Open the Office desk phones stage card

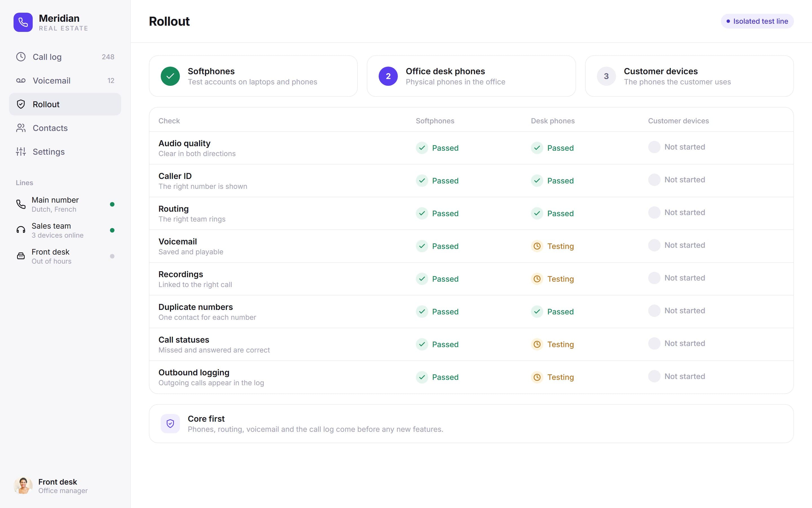click(471, 76)
